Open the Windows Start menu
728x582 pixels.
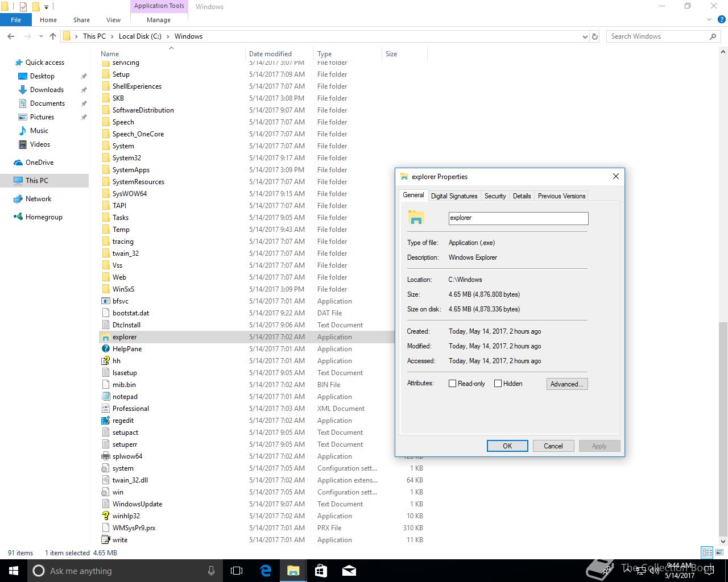click(14, 571)
